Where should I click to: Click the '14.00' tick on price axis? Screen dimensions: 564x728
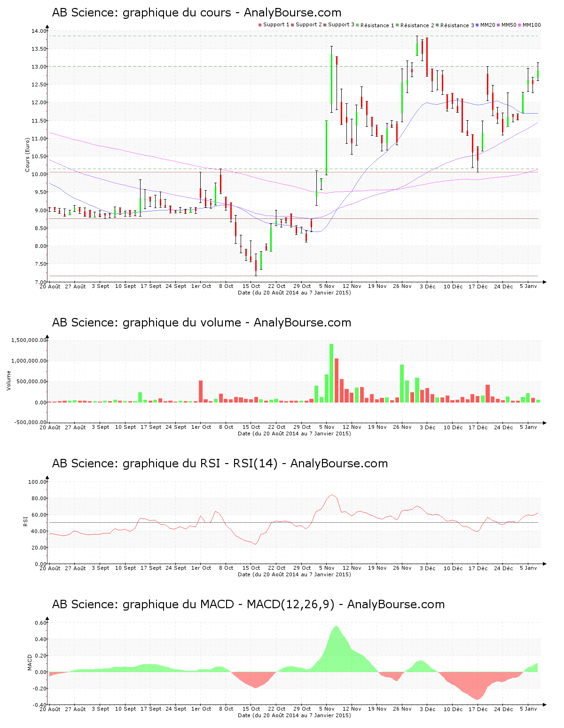click(x=39, y=31)
